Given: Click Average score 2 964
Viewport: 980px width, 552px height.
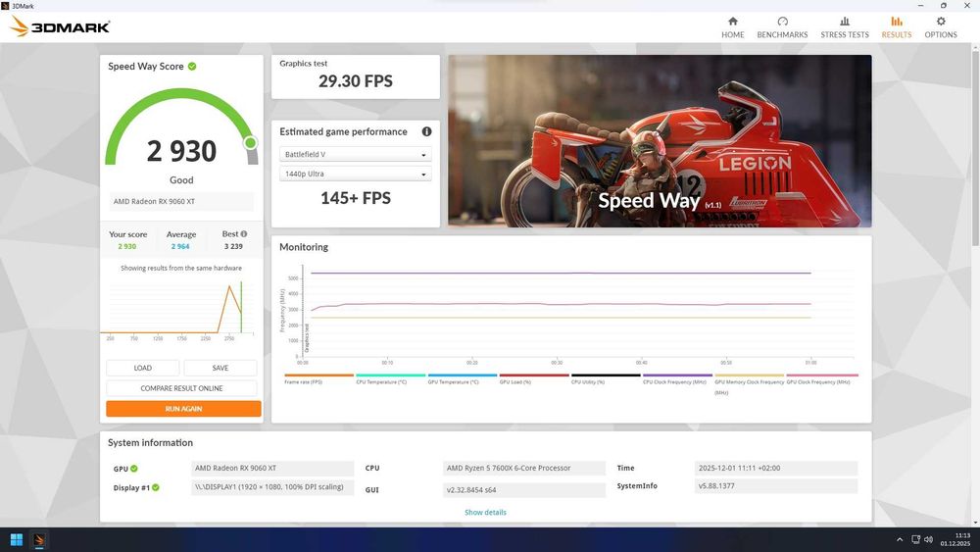Looking at the screenshot, I should coord(180,246).
